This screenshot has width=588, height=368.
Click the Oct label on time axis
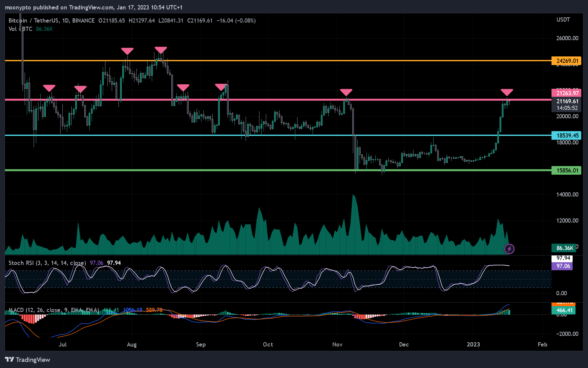[x=268, y=345]
